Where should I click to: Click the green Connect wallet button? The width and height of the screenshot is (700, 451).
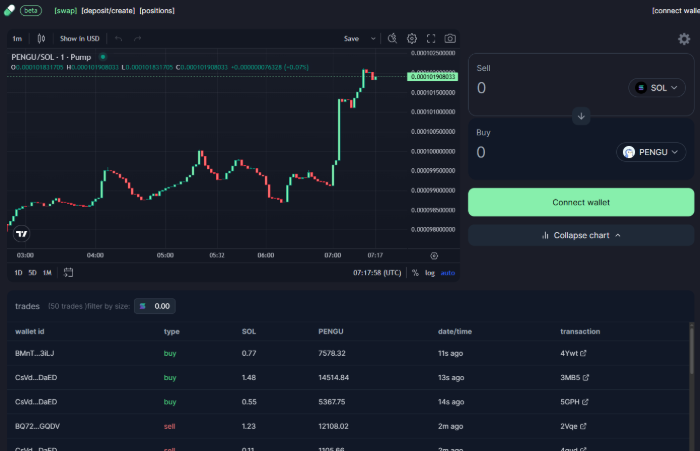click(x=581, y=202)
